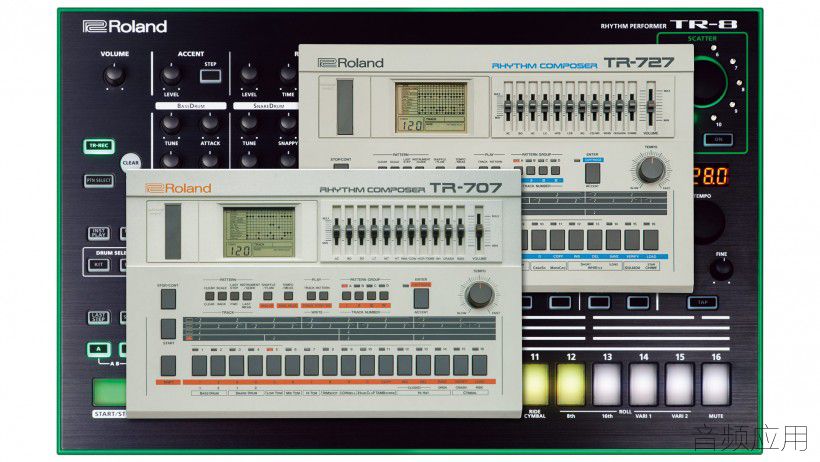Select pattern group A on the TR-707
This screenshot has height=462, width=820.
tap(347, 296)
